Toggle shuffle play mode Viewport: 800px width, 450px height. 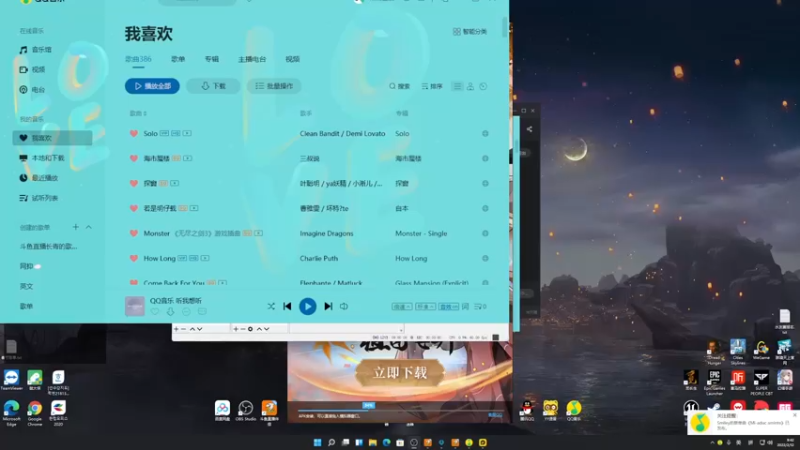(271, 306)
